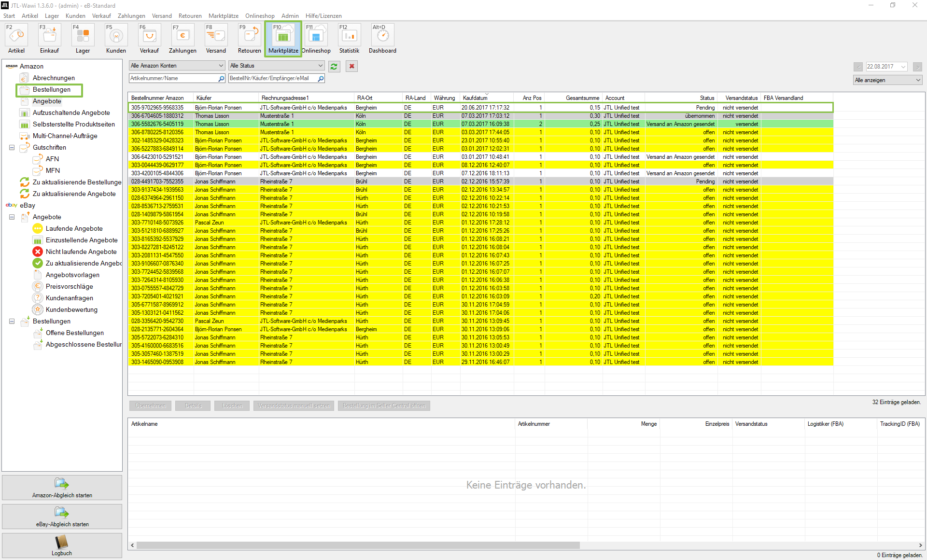Open the Lager F4 toolbar icon
This screenshot has width=927, height=560.
(83, 39)
